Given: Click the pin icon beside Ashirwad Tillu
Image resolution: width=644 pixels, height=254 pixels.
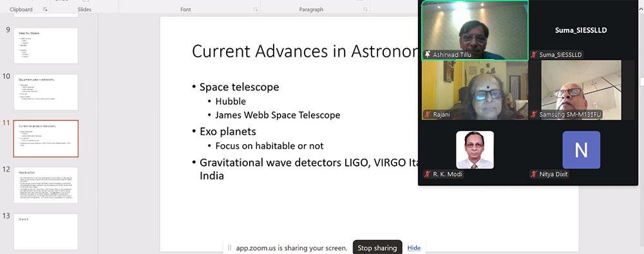Looking at the screenshot, I should pos(428,55).
